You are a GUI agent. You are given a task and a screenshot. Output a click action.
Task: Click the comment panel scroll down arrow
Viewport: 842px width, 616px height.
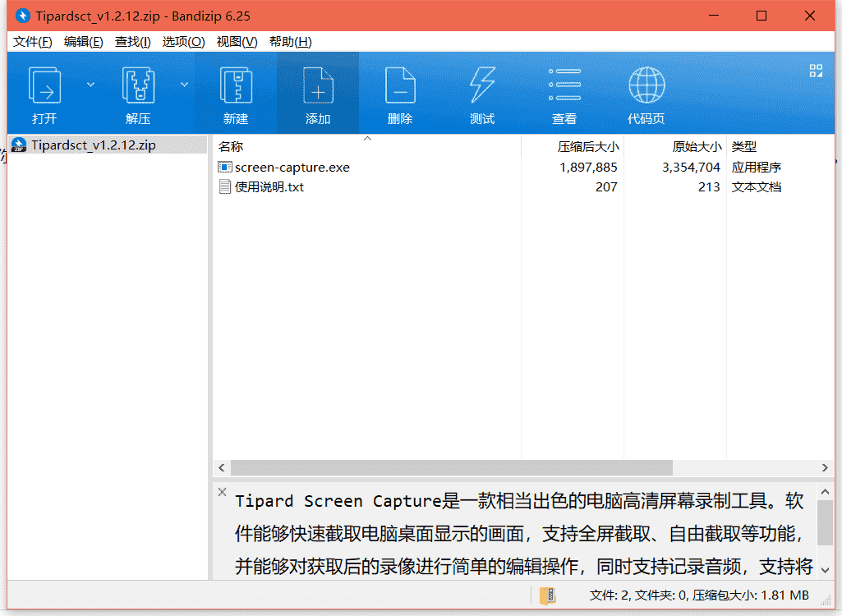pyautogui.click(x=826, y=570)
